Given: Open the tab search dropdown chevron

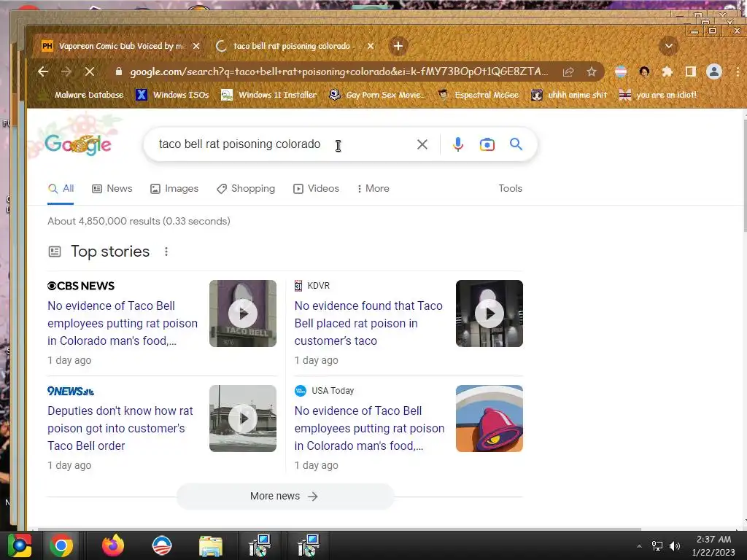Looking at the screenshot, I should 668,46.
